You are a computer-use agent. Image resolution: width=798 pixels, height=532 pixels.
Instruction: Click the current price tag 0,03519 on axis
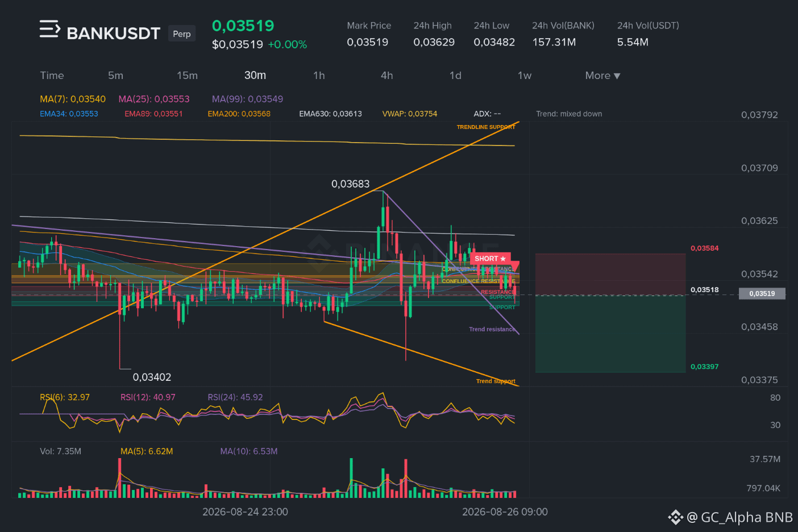[x=762, y=293]
